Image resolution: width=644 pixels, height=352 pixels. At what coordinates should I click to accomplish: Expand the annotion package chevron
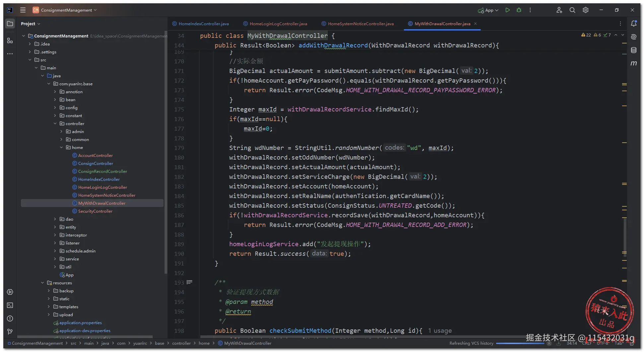(x=55, y=92)
